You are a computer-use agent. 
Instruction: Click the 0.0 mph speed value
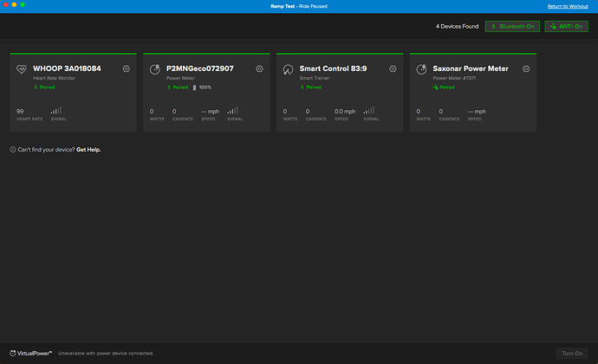click(345, 112)
